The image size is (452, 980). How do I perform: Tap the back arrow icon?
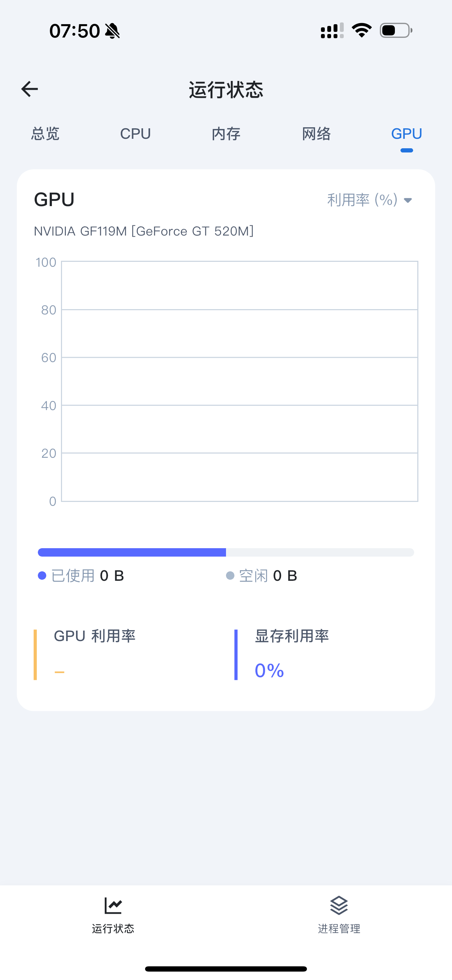coord(29,89)
